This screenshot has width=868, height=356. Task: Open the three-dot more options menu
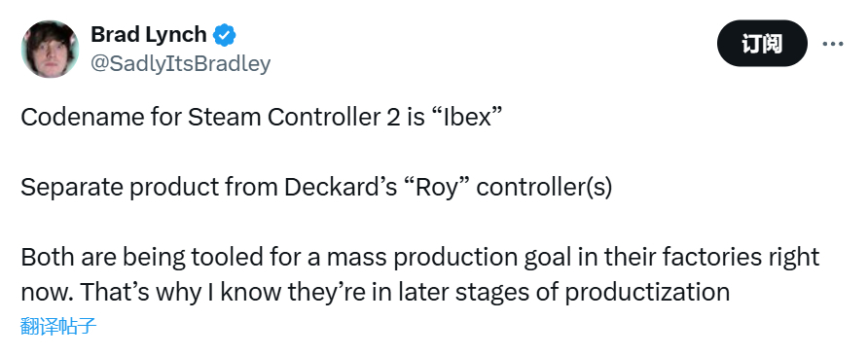(x=833, y=43)
